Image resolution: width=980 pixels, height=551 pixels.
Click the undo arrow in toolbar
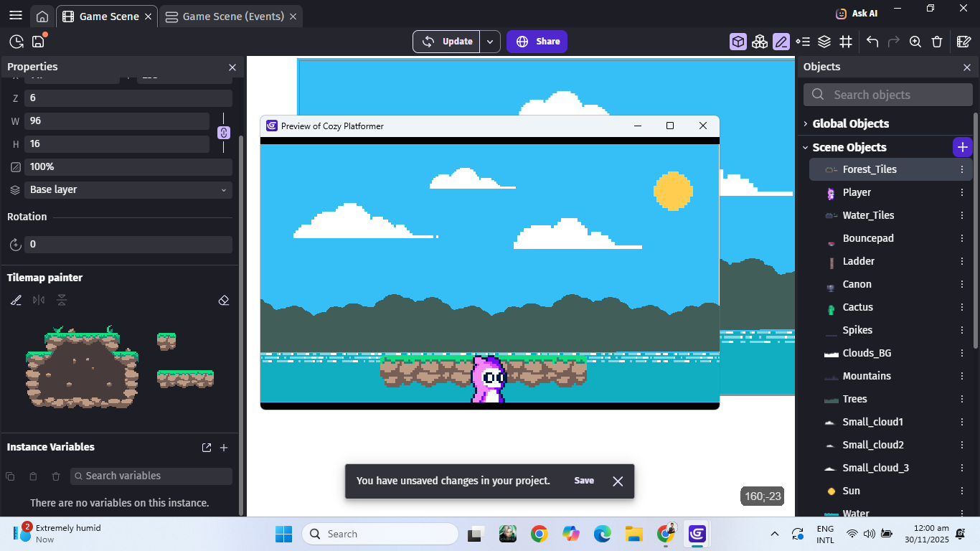[872, 42]
